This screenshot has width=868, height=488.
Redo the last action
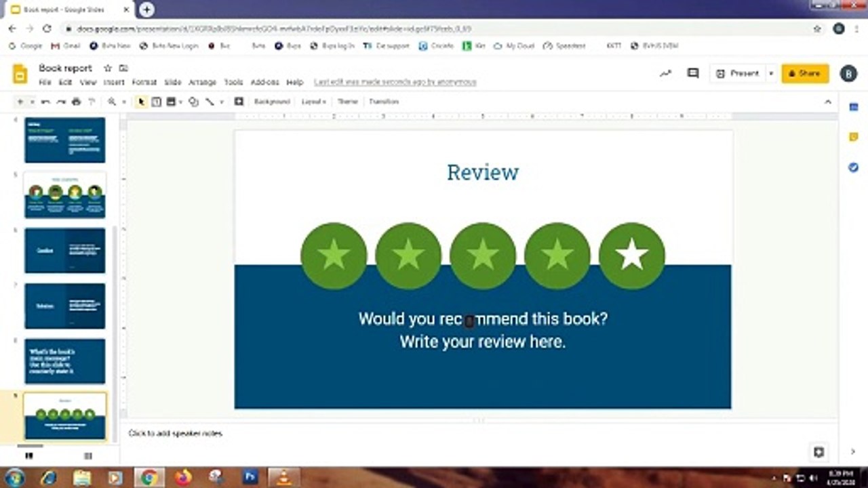pos(61,102)
